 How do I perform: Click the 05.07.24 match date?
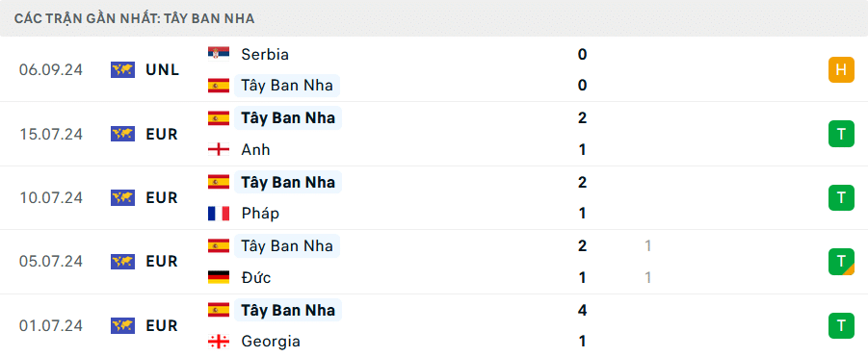click(x=51, y=262)
